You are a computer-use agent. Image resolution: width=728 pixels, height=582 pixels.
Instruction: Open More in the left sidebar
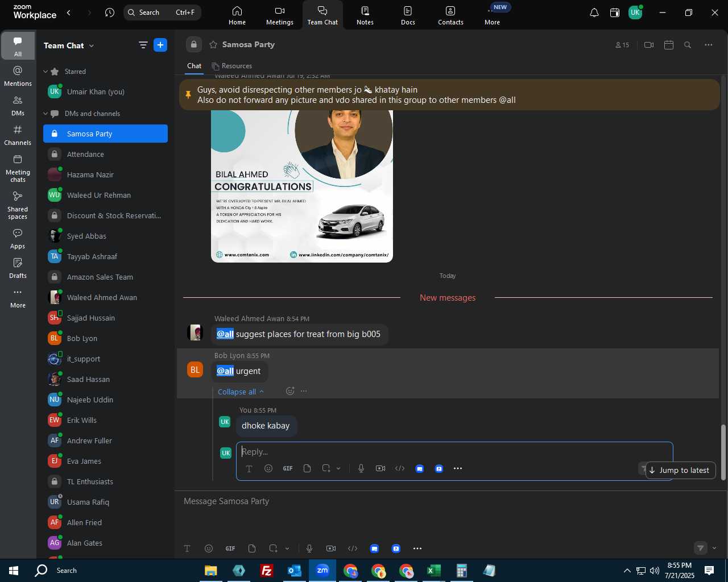pyautogui.click(x=18, y=297)
